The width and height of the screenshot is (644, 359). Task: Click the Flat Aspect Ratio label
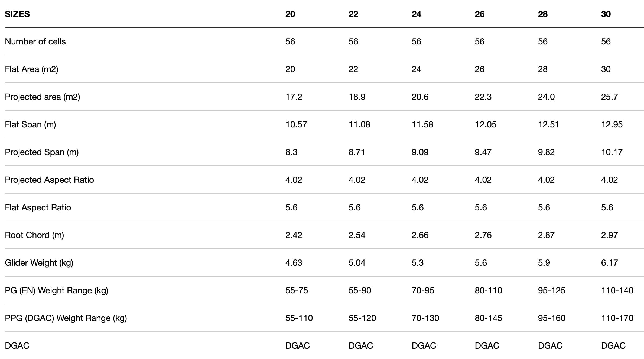pos(38,207)
